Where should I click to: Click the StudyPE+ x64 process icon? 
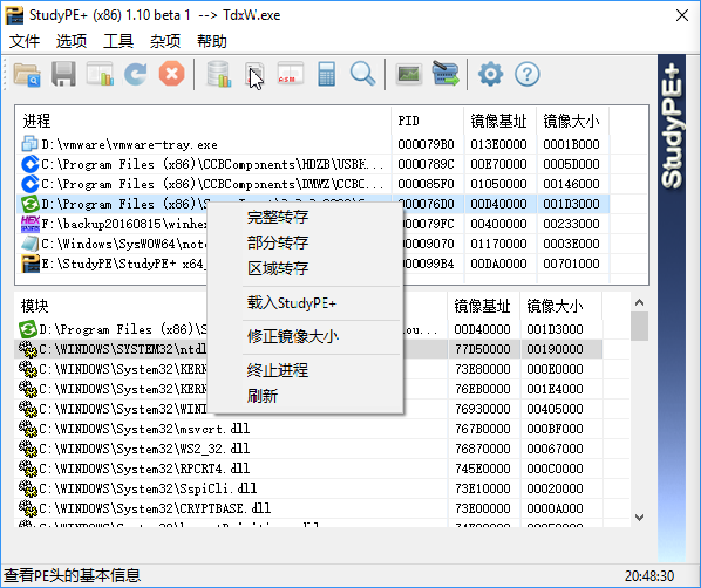tap(30, 263)
